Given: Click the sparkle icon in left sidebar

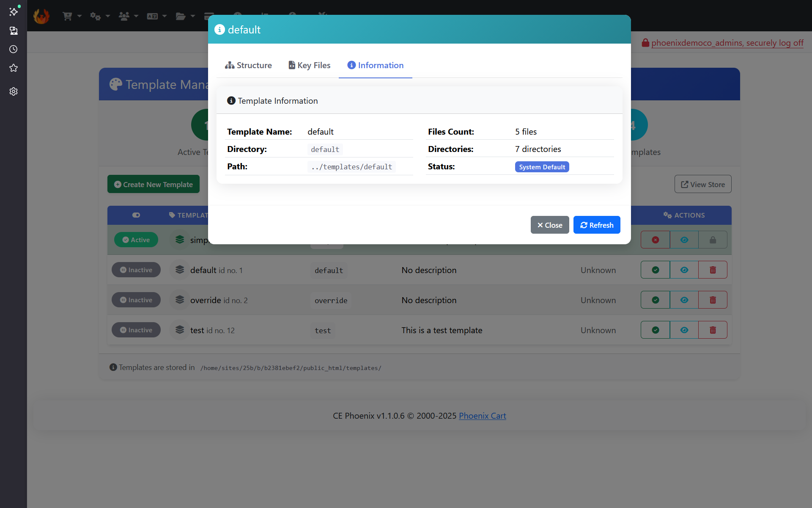Looking at the screenshot, I should tap(14, 11).
